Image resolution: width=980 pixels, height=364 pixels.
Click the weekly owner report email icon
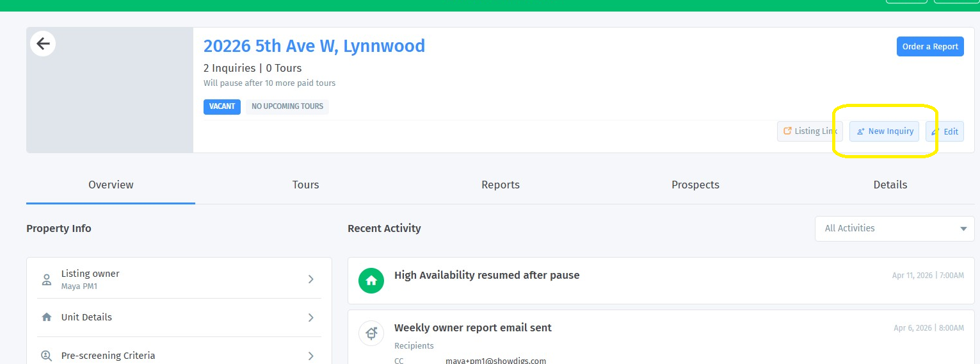point(371,333)
